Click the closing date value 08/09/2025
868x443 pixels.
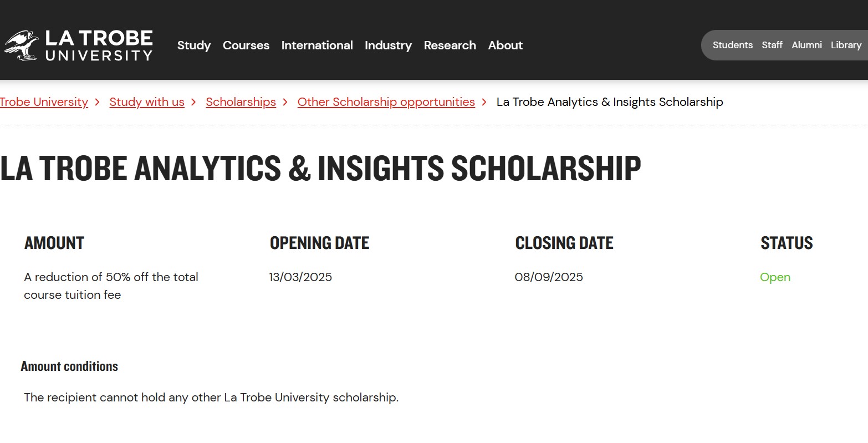tap(549, 277)
